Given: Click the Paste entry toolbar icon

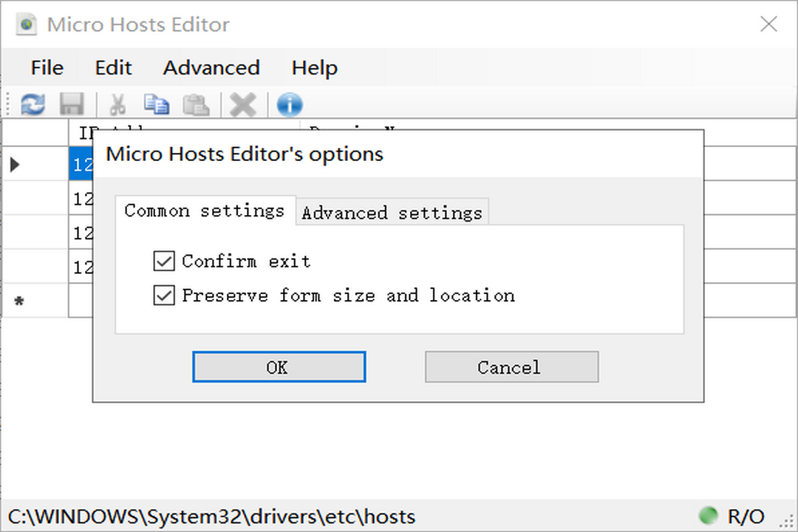Looking at the screenshot, I should (195, 104).
